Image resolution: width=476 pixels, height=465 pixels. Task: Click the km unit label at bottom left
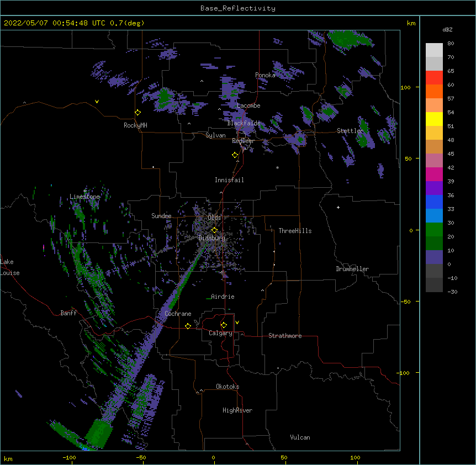coord(8,458)
